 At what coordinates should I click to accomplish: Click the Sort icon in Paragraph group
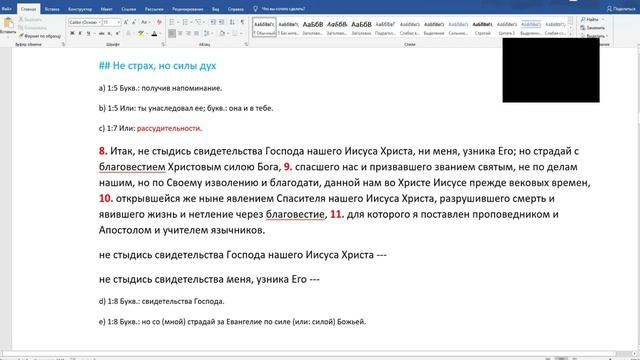click(x=232, y=22)
